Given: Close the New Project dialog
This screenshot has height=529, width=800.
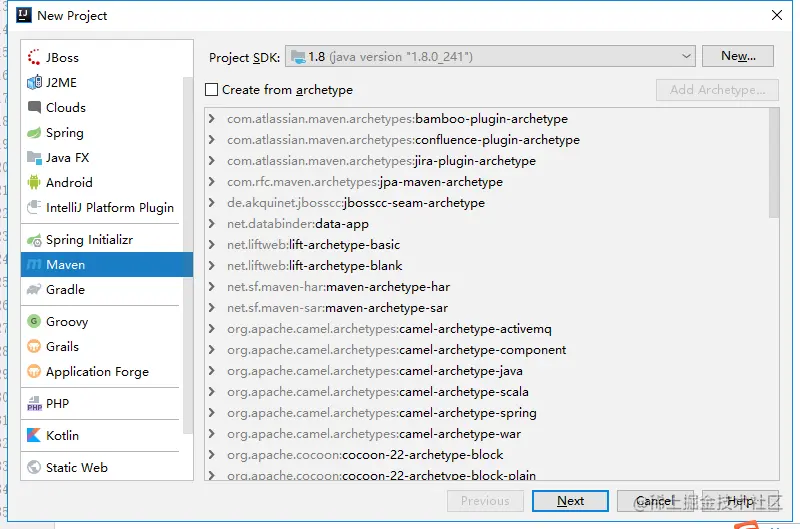Looking at the screenshot, I should click(x=777, y=15).
